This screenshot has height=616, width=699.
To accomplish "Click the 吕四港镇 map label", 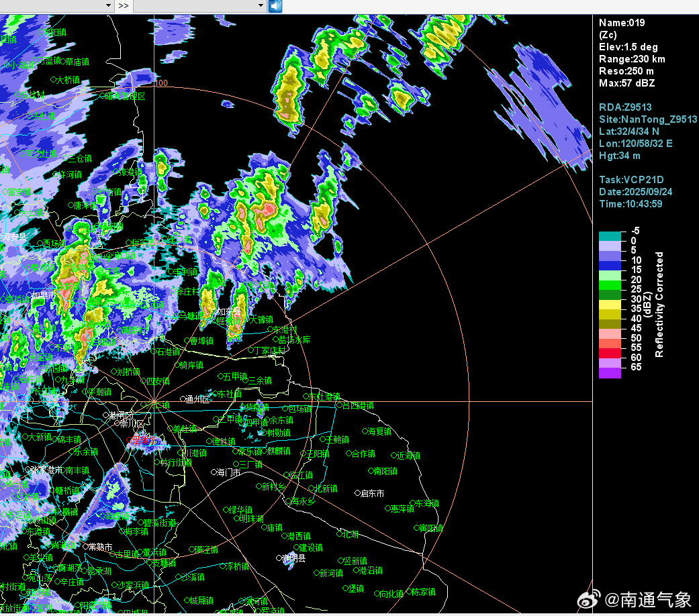I will point(358,405).
